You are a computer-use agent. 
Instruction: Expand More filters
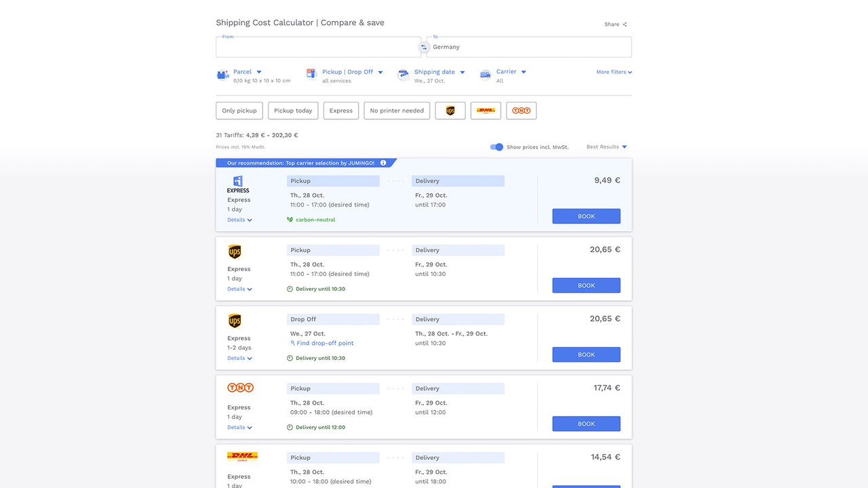point(613,71)
